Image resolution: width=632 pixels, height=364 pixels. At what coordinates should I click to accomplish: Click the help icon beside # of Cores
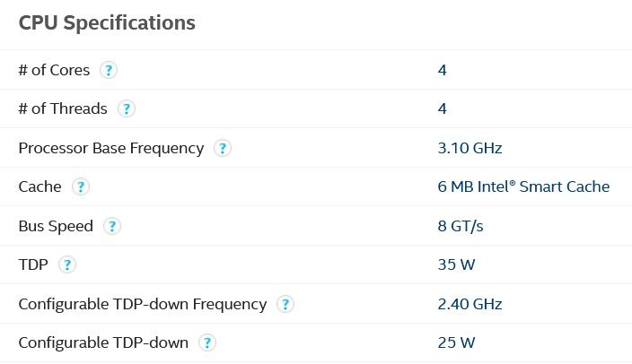tap(109, 70)
